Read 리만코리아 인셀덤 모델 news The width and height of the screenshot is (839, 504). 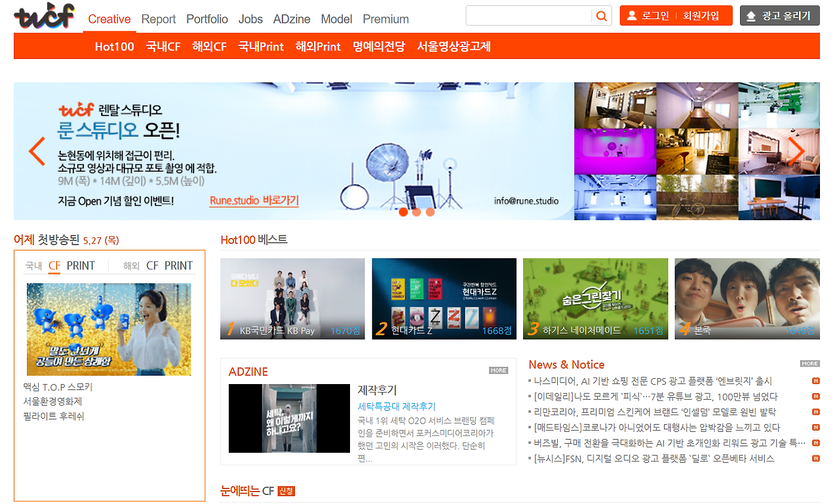(x=655, y=412)
